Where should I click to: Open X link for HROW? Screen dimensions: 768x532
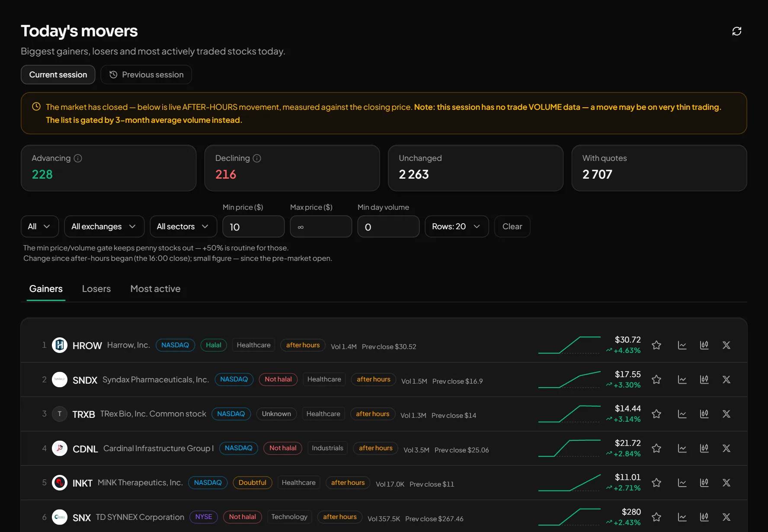pyautogui.click(x=726, y=345)
